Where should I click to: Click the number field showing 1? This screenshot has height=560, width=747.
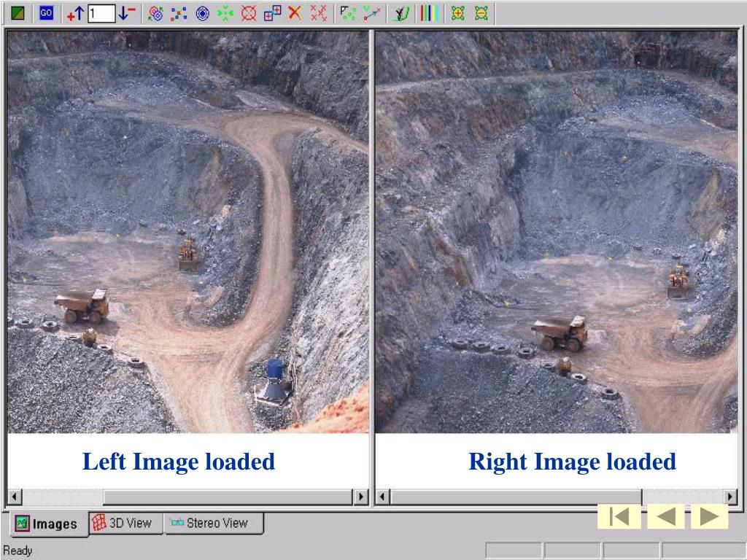(101, 13)
